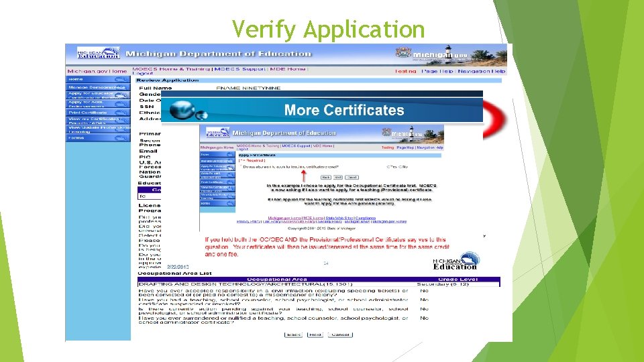Viewport: 644px width, 362px height.
Task: Open MDE Home link on the Review Application page
Action: click(x=288, y=69)
